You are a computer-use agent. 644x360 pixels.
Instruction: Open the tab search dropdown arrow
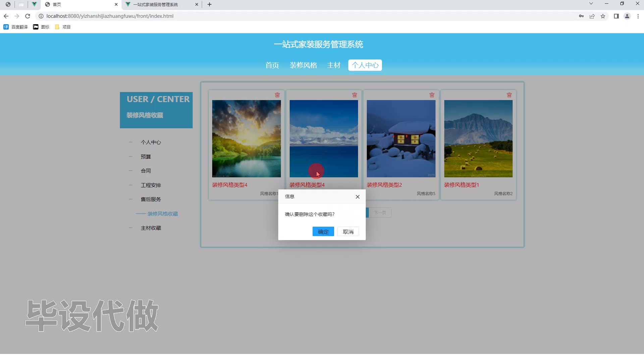point(591,4)
